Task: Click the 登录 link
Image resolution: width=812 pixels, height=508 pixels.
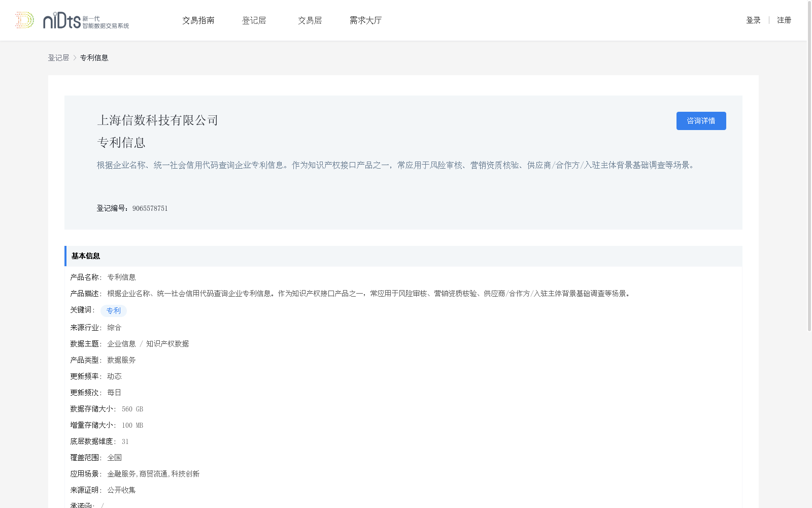Action: click(x=753, y=20)
